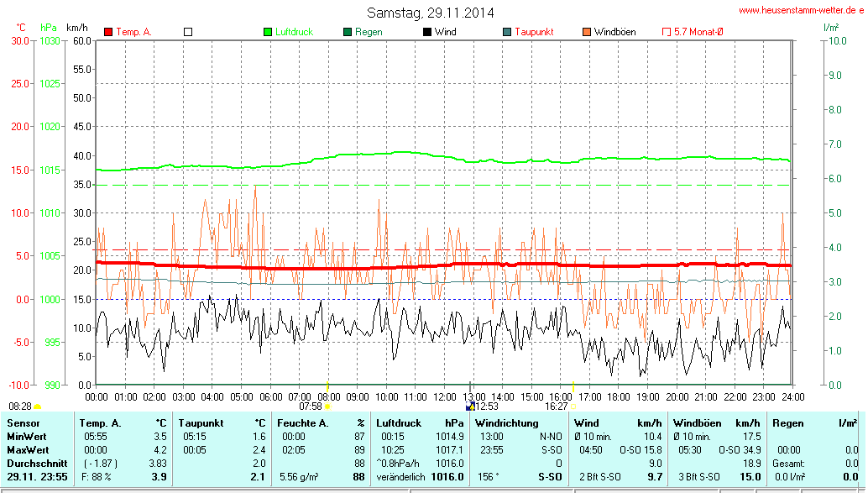Click the 12:53 time label
The height and width of the screenshot is (493, 868).
(487, 406)
